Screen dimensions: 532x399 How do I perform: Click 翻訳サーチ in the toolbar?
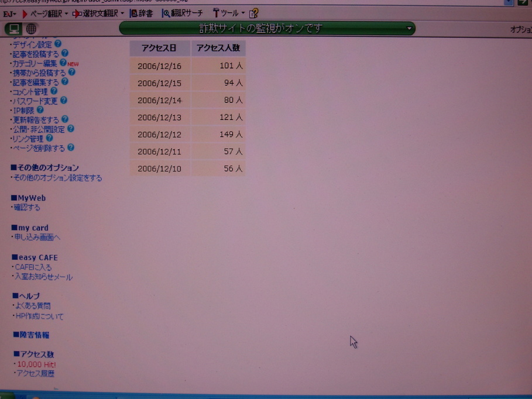click(x=183, y=13)
